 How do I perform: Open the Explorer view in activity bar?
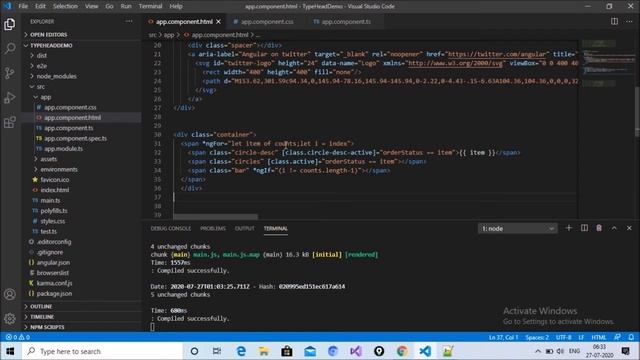click(9, 24)
